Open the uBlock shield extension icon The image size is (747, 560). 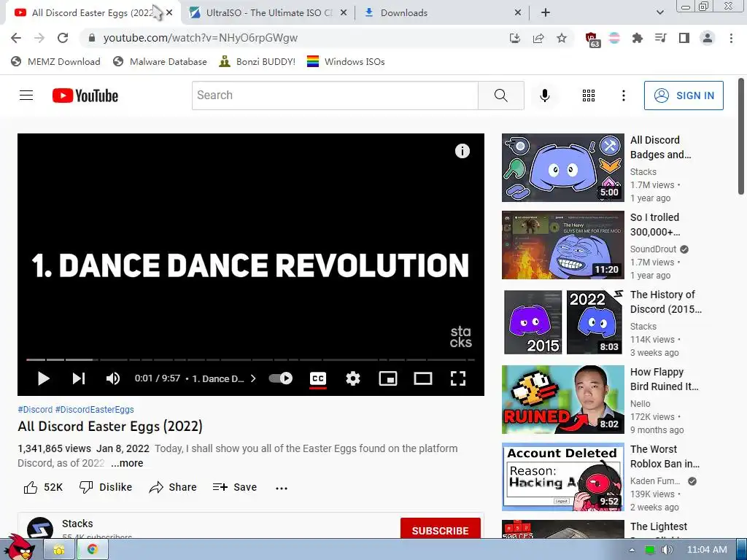coord(592,39)
